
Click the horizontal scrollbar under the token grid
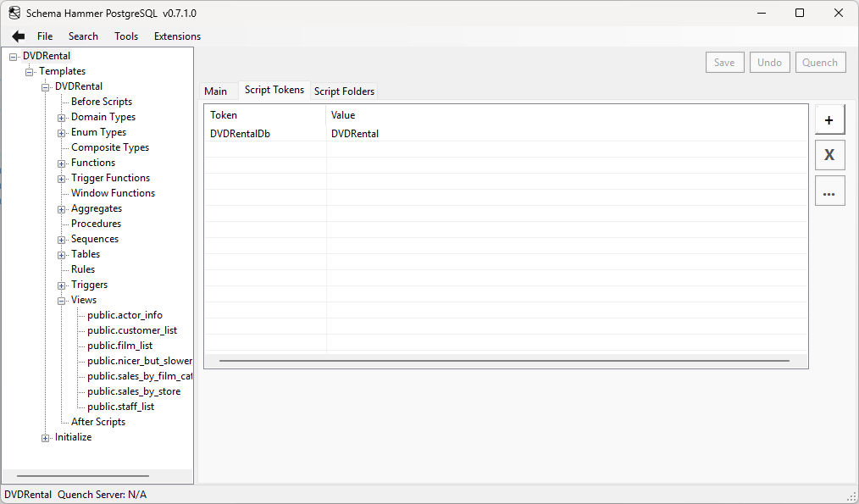(x=504, y=360)
